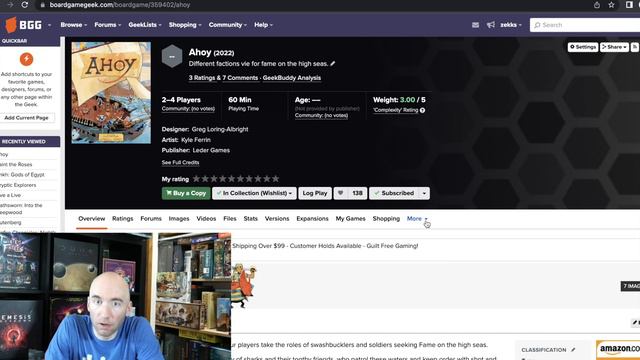Edit Classification with the pencil icon
640x360 pixels.
[573, 350]
